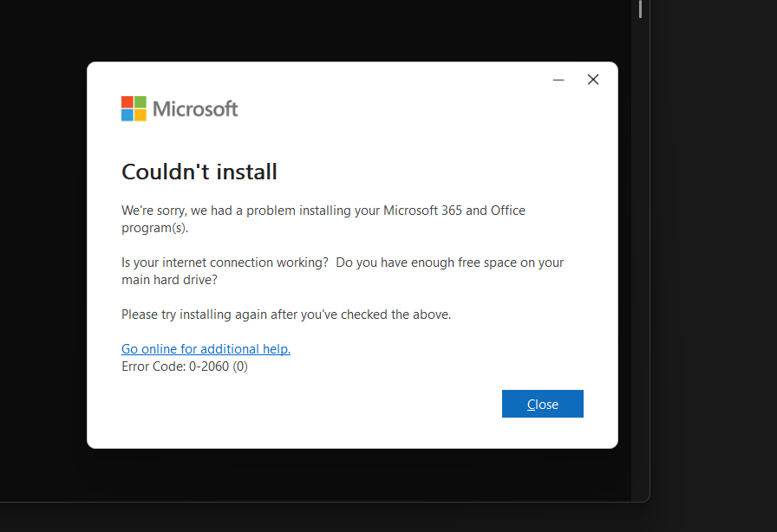Click the red square of the Microsoft logo

tap(127, 102)
